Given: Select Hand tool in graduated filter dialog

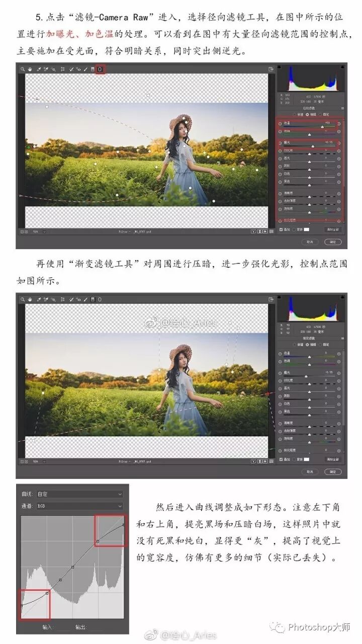Looking at the screenshot, I should pyautogui.click(x=30, y=299).
